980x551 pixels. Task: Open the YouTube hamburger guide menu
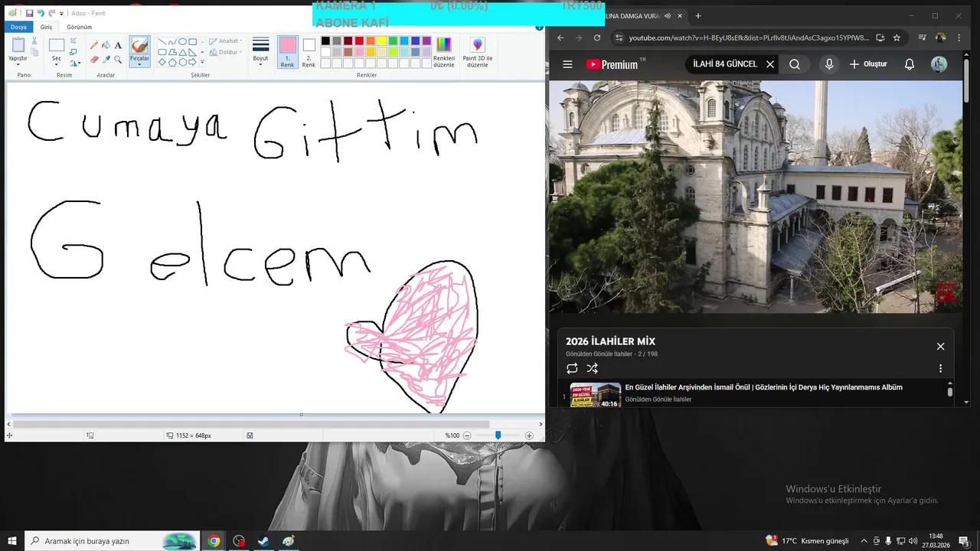coord(567,64)
